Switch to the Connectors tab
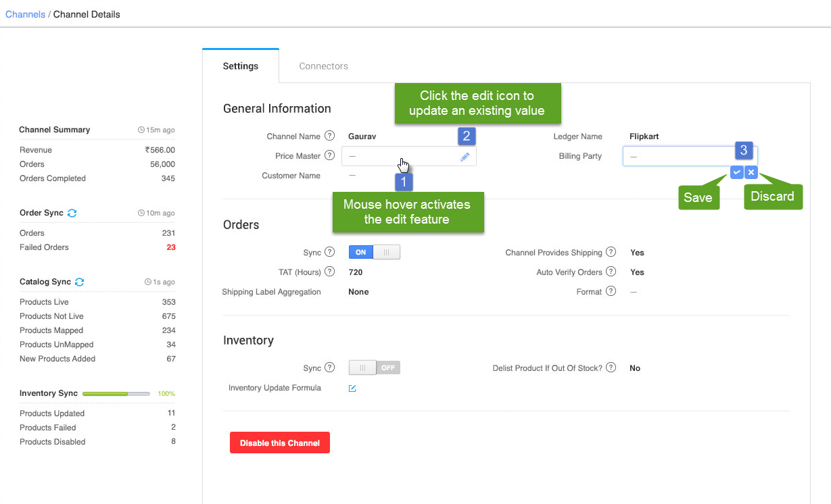This screenshot has height=504, width=831. 323,66
